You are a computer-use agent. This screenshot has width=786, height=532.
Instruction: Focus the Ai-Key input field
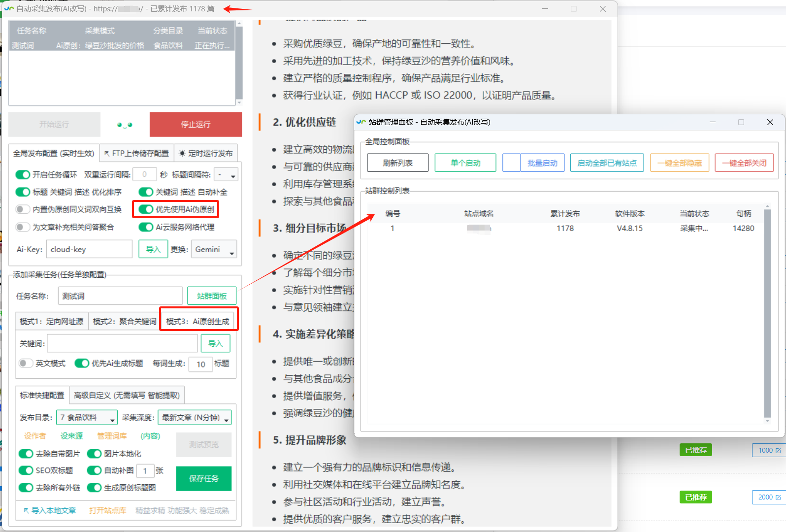tap(89, 249)
